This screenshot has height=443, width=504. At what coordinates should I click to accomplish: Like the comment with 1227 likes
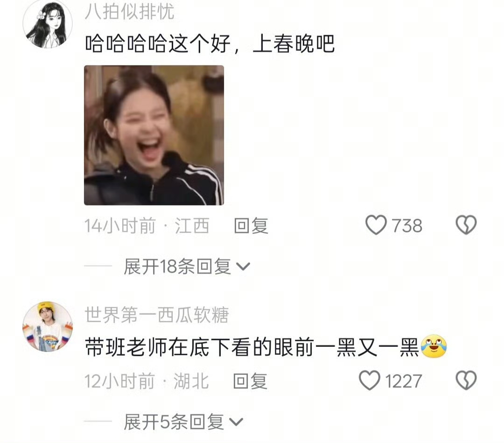(369, 380)
